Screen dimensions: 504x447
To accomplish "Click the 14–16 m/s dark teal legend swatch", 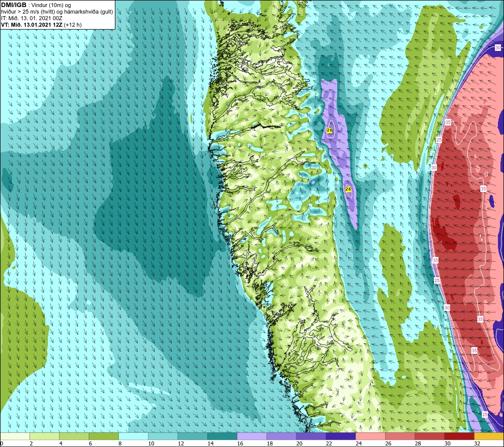I will click(222, 436).
